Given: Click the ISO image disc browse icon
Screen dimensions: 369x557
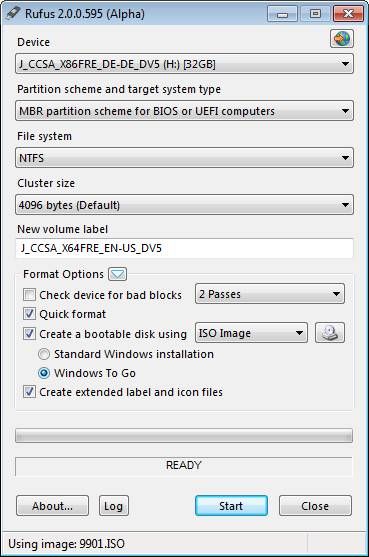Looking at the screenshot, I should click(x=330, y=333).
